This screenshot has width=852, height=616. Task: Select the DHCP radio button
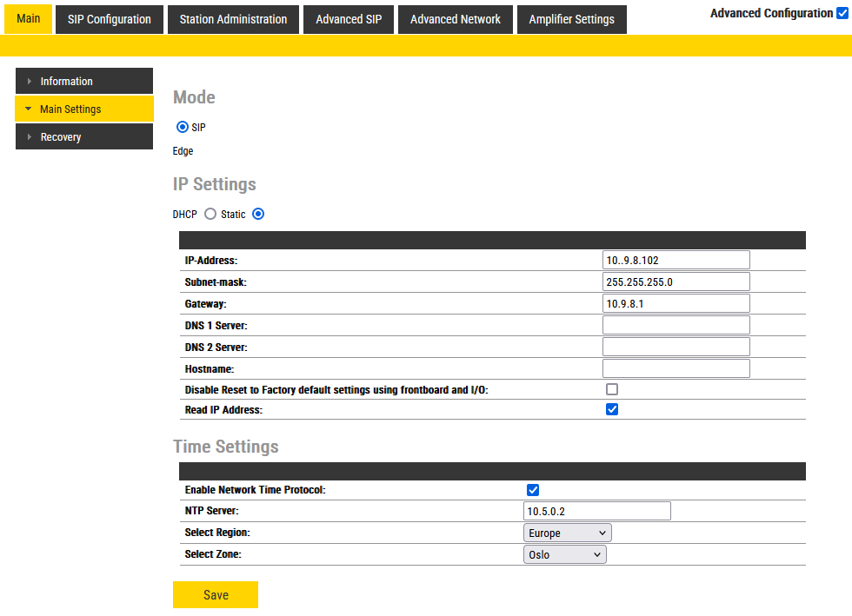(210, 215)
